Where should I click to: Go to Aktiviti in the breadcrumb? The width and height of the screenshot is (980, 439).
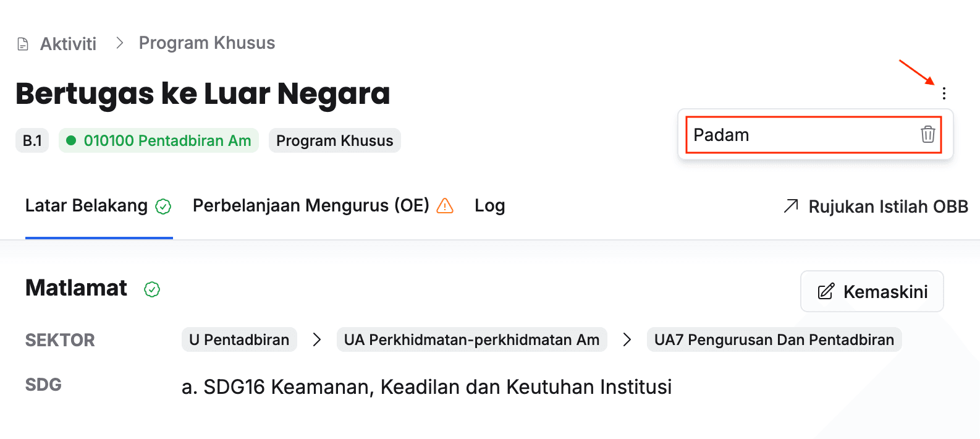coord(68,44)
